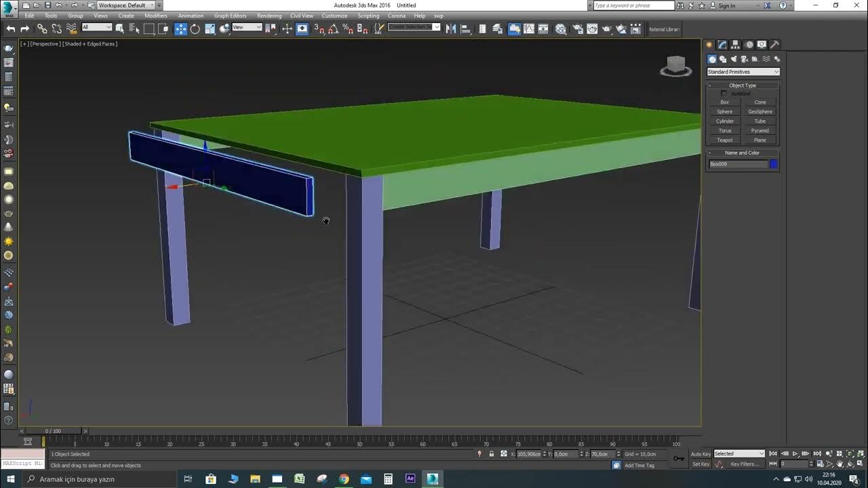Activate the Unlink Selection tool
868x488 pixels.
tap(56, 28)
